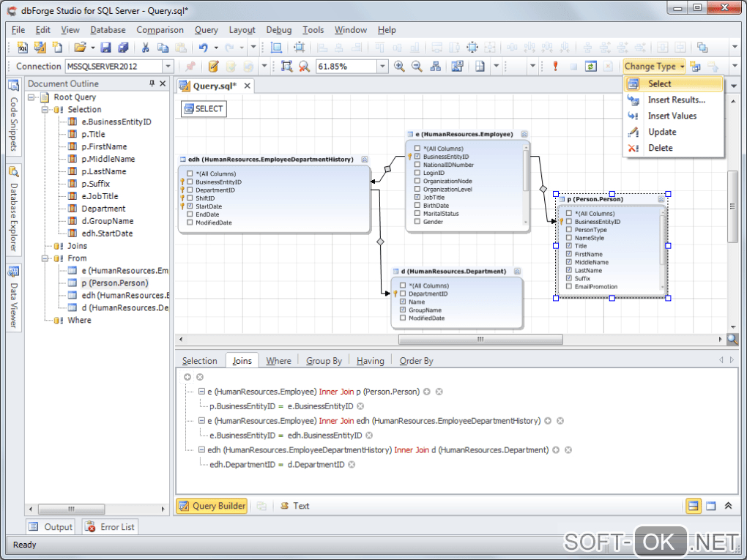Choose Insert Results from Change Type menu

pyautogui.click(x=676, y=100)
